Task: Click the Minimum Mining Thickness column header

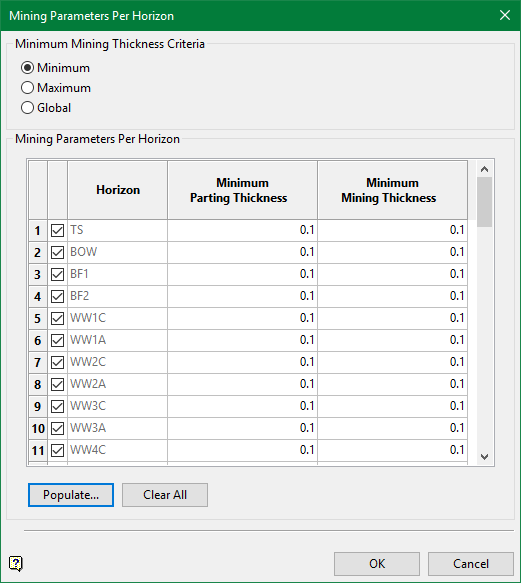Action: (393, 190)
